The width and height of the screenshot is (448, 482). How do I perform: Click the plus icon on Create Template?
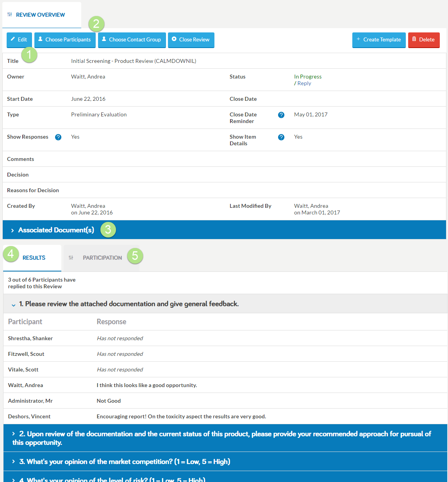coord(358,39)
